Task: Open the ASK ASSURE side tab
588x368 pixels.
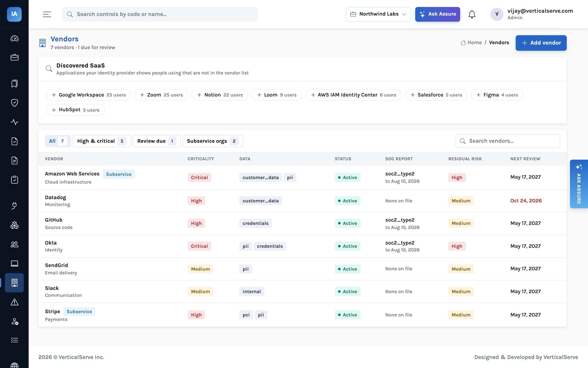Action: [579, 184]
